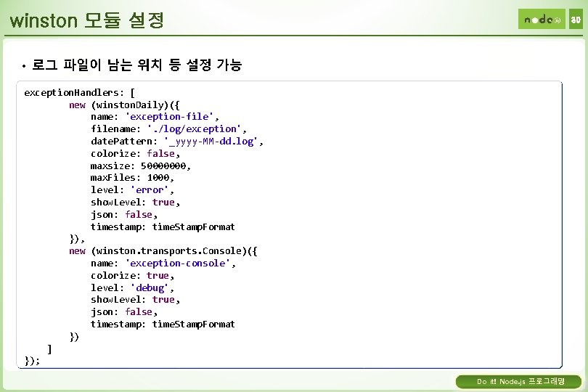This screenshot has height=392, width=588.
Task: Click the closing '});' final code line
Action: point(32,361)
